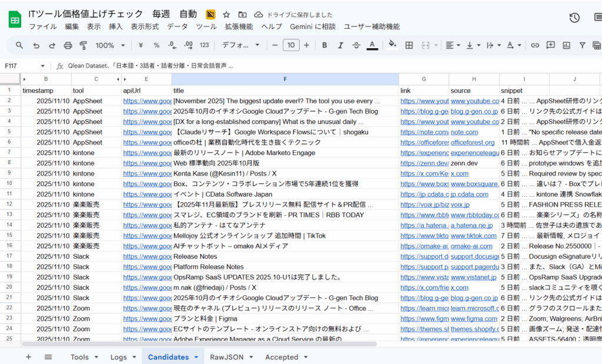Add a comment using the toolbar icon
The image size is (602, 364).
tap(550, 45)
